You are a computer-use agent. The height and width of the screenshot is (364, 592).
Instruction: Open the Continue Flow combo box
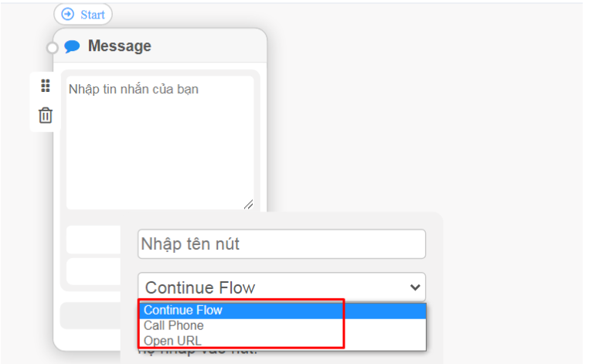coord(281,287)
